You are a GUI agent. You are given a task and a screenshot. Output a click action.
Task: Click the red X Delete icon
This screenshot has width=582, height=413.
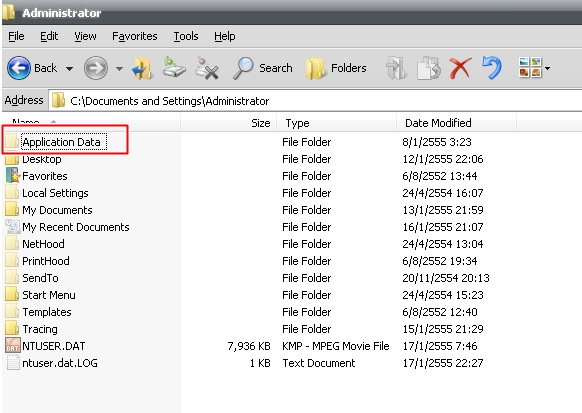click(x=460, y=68)
